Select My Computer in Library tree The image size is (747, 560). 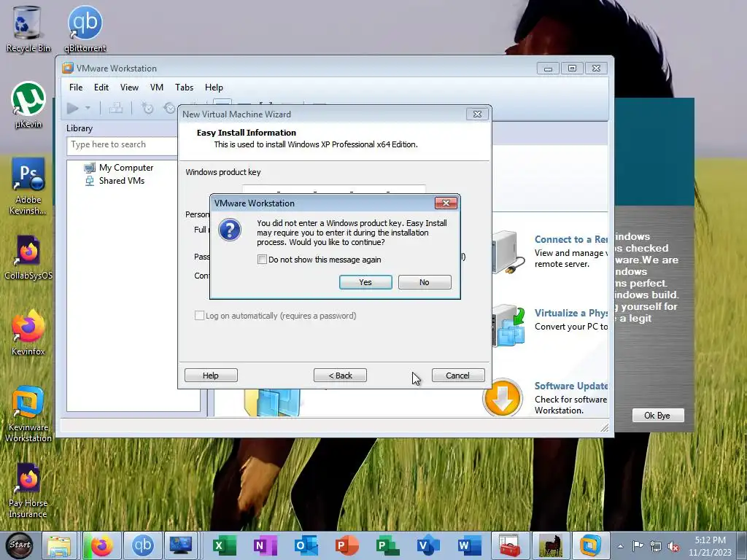(126, 168)
